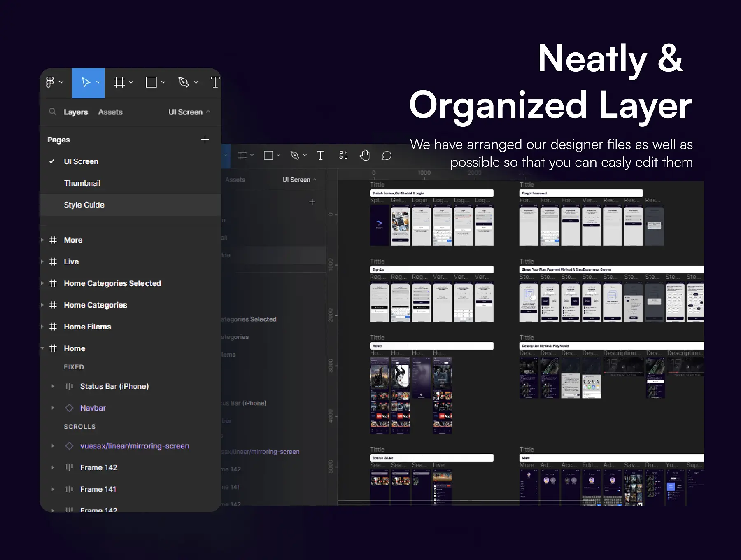
Task: Open the UI Screen page dropdown
Action: [x=189, y=112]
